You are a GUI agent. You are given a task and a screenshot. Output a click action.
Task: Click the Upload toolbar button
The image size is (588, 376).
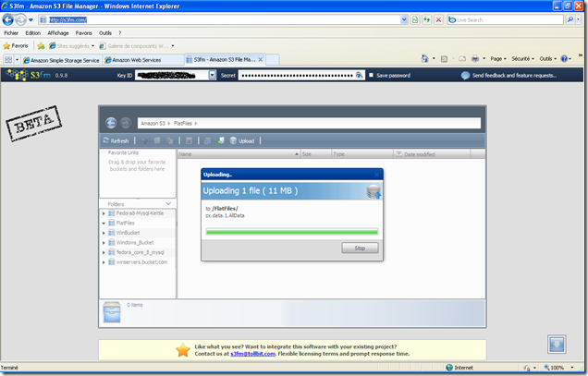tap(242, 140)
